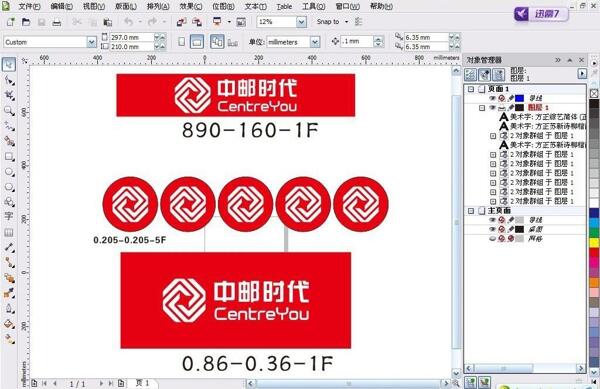Select the Shape edit tool
The height and width of the screenshot is (389, 600).
[x=9, y=80]
